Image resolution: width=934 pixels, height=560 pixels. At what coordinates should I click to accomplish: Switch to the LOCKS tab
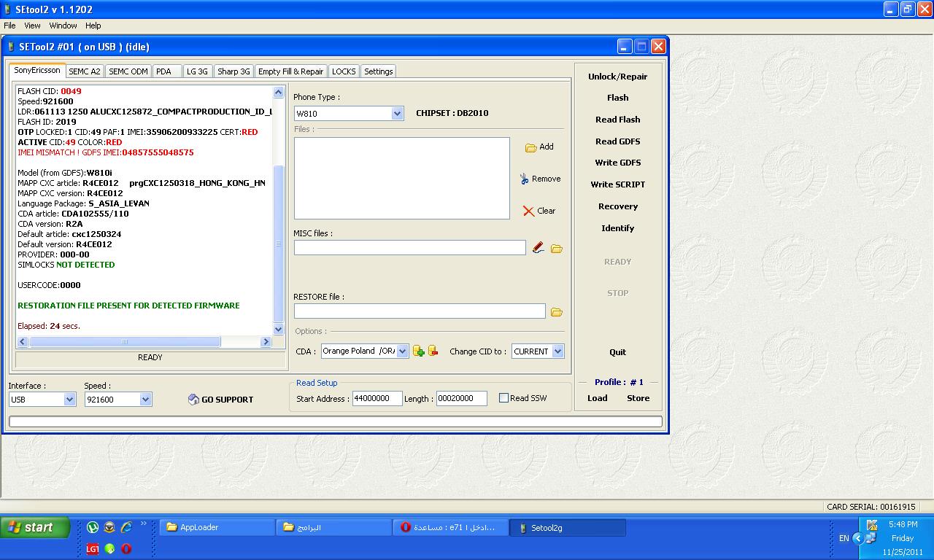[344, 71]
